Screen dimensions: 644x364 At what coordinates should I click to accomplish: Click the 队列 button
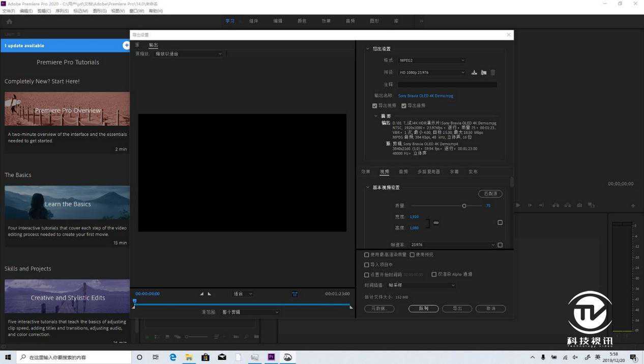pyautogui.click(x=423, y=309)
